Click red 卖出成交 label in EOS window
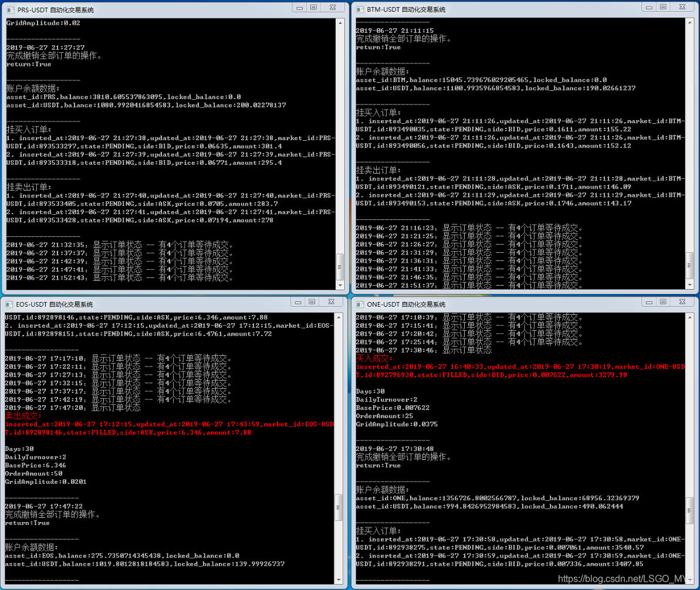The height and width of the screenshot is (590, 700). [x=23, y=416]
